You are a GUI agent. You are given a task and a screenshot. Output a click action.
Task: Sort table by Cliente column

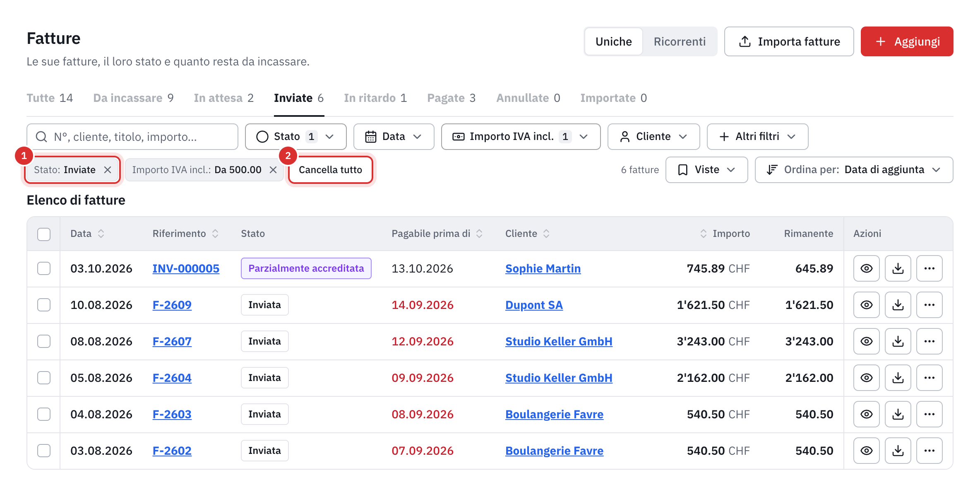click(x=527, y=234)
